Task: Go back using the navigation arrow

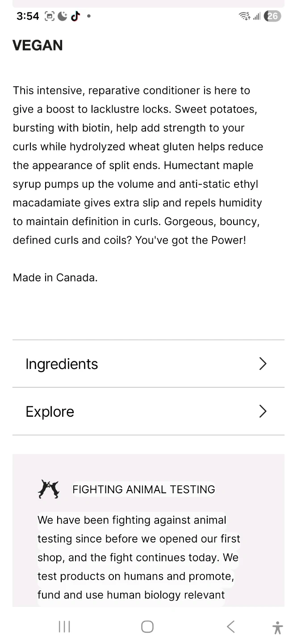Action: coord(230,627)
